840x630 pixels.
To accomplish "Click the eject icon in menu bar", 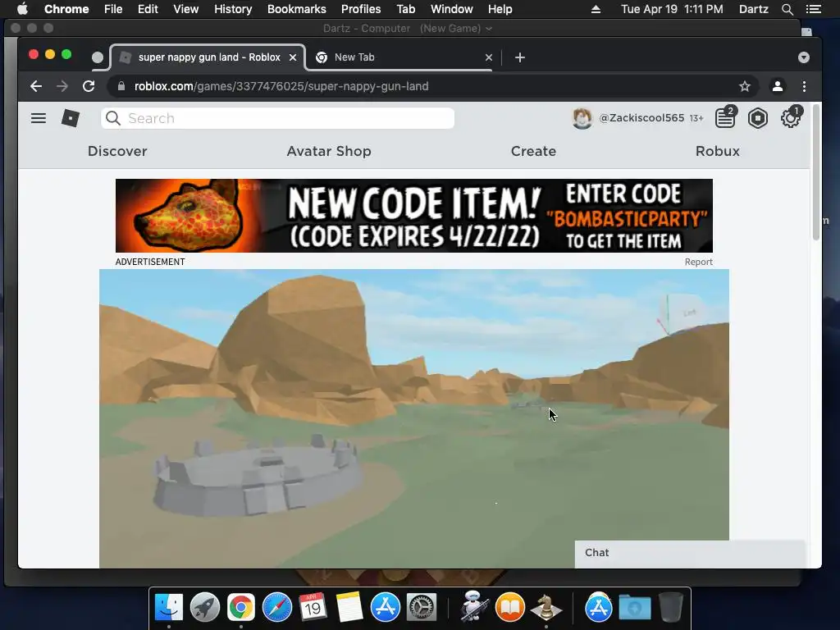I will click(x=596, y=9).
